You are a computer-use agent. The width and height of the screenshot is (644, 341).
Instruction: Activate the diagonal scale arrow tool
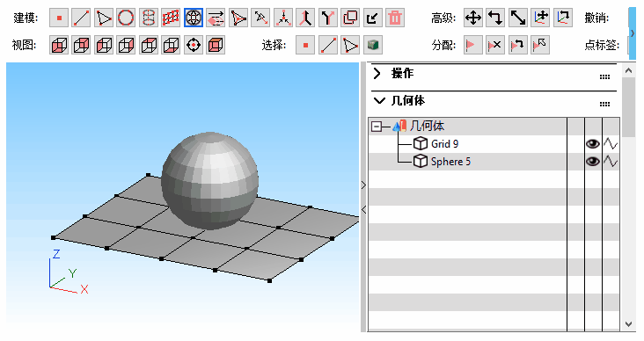pyautogui.click(x=518, y=18)
